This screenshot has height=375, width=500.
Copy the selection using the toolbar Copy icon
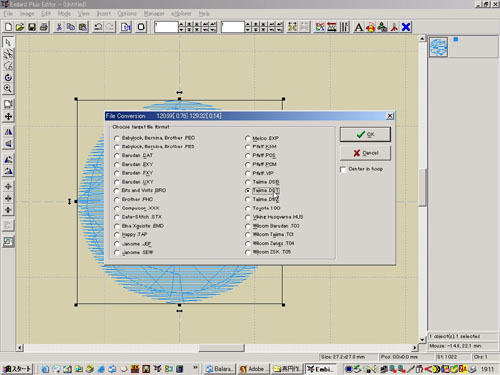point(71,27)
